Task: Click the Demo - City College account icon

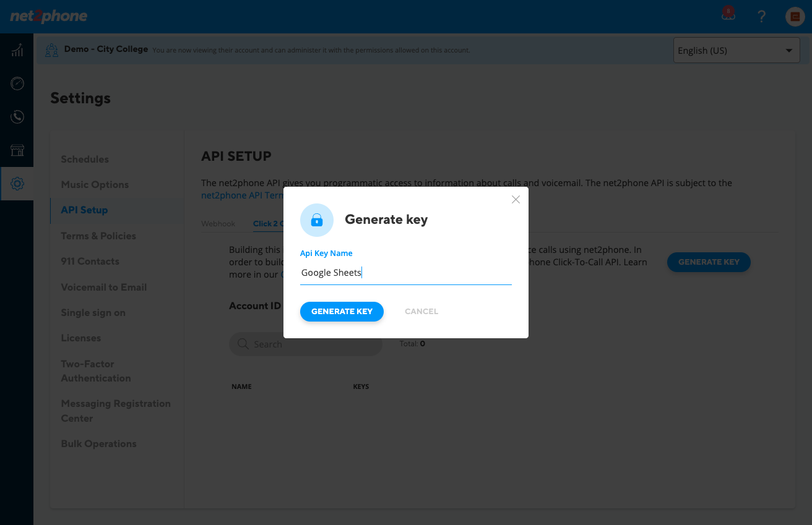Action: coord(53,49)
